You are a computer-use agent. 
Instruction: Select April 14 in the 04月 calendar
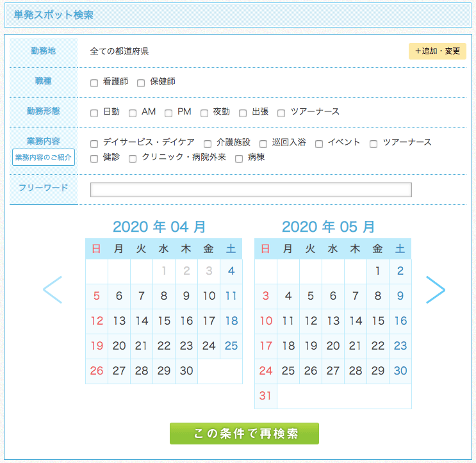(142, 321)
